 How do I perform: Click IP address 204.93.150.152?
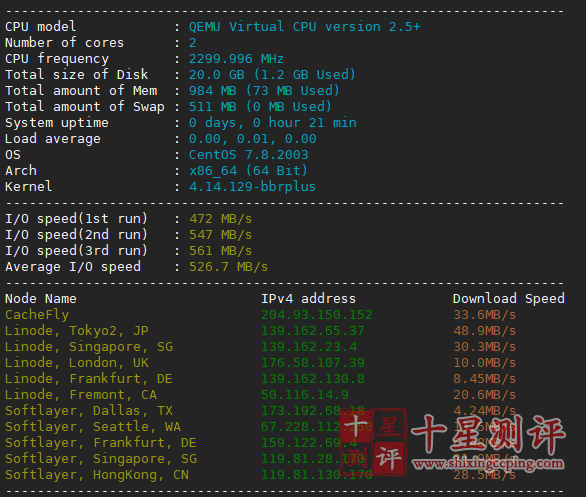point(317,315)
